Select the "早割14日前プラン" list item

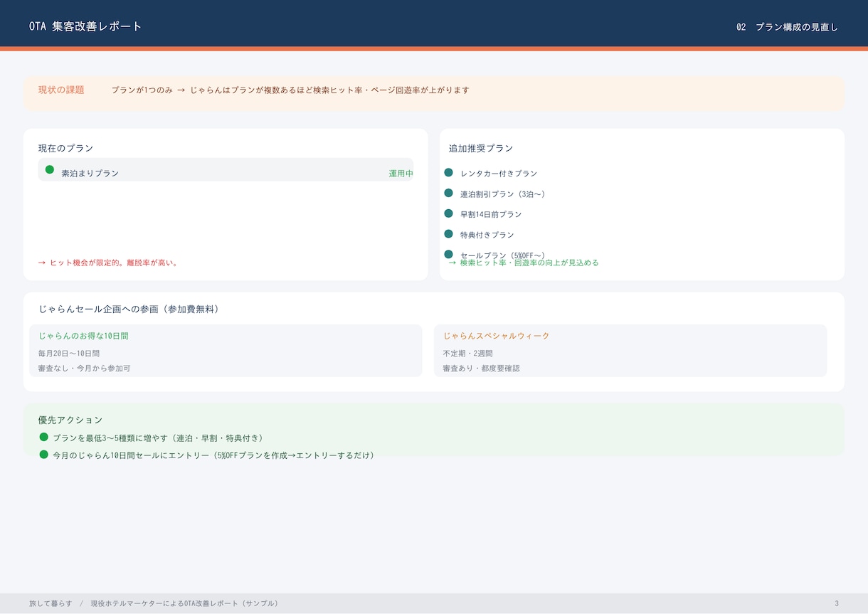[x=491, y=214]
